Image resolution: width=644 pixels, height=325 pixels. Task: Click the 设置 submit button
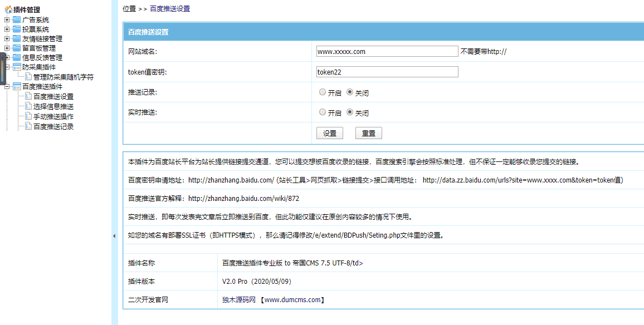(x=330, y=133)
